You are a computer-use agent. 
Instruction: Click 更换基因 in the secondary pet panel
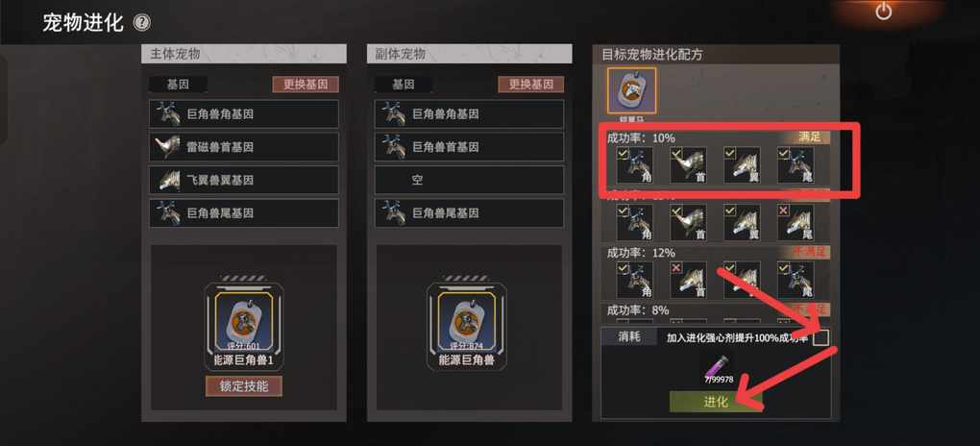click(530, 85)
